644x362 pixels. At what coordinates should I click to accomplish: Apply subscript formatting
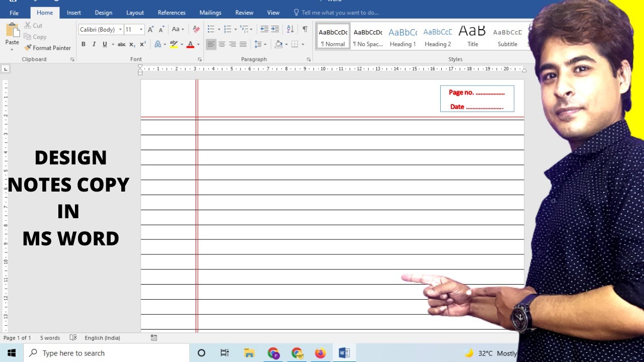coord(132,44)
